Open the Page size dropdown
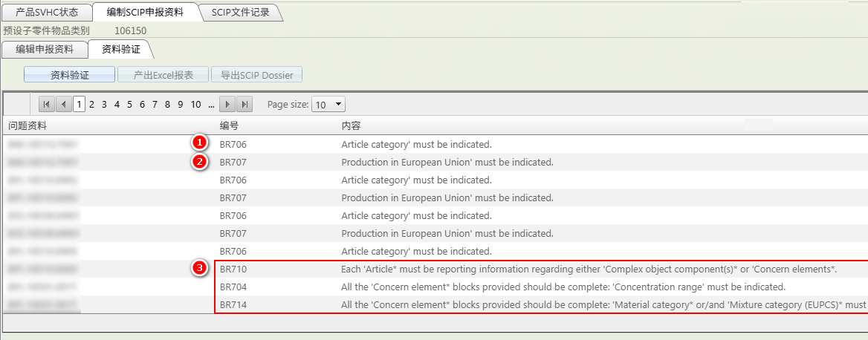The height and width of the screenshot is (340, 868). [328, 105]
